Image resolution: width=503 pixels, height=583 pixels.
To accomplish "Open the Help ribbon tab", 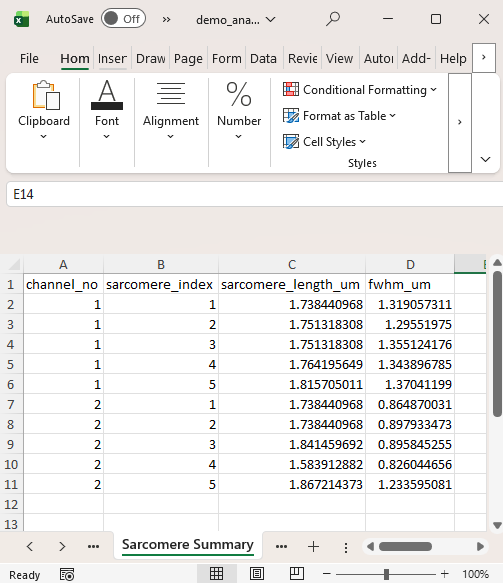I will pyautogui.click(x=453, y=58).
